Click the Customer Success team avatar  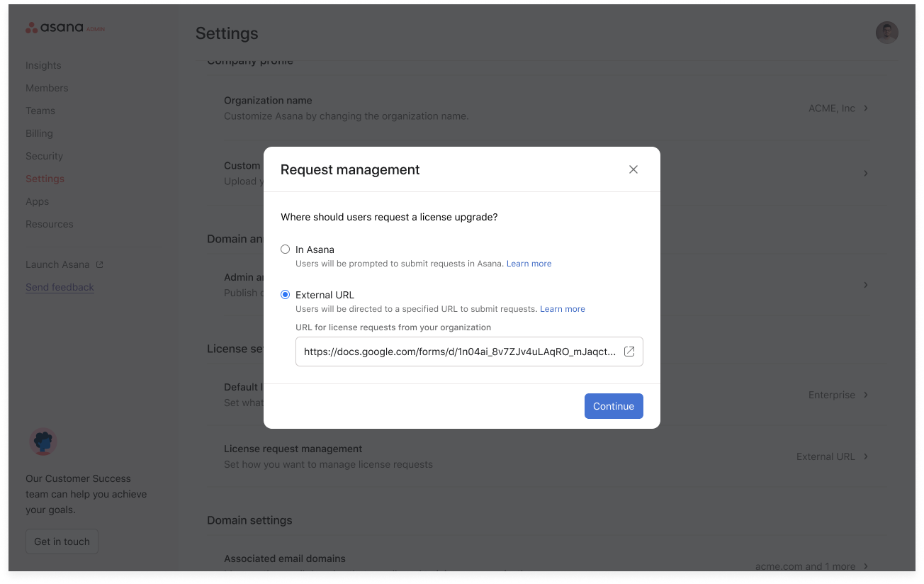coord(43,441)
